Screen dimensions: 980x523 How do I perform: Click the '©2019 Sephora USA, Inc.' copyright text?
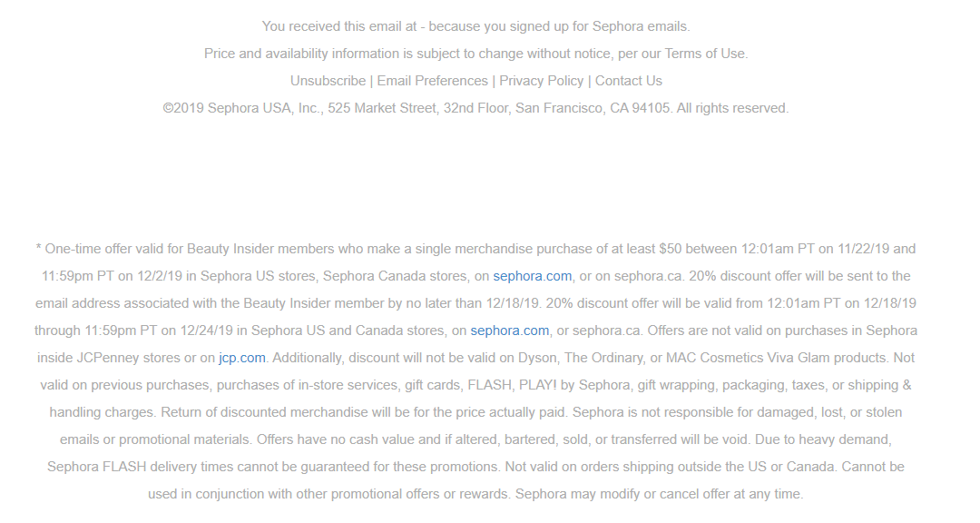[240, 108]
